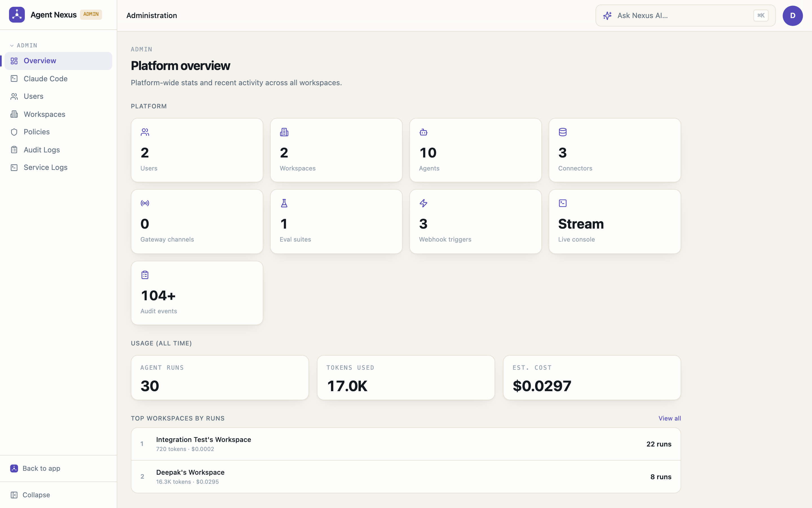The height and width of the screenshot is (508, 812).
Task: Click the flask icon on Eval suites card
Action: click(x=284, y=203)
